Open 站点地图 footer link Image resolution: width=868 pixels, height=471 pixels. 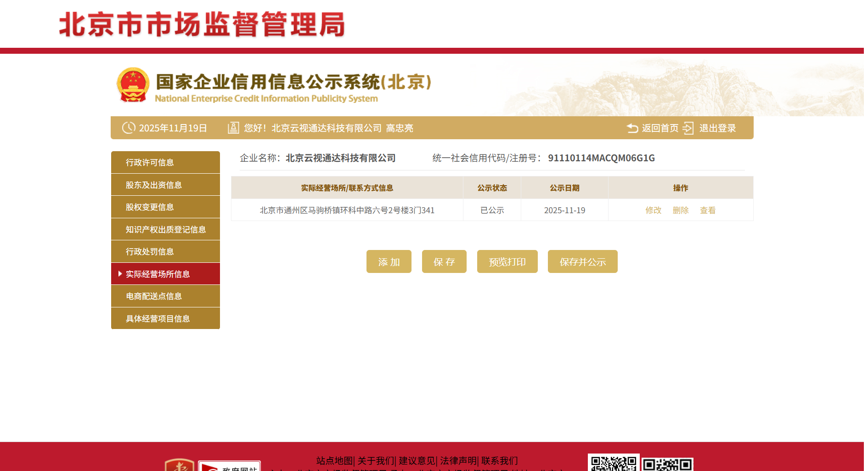pyautogui.click(x=334, y=460)
